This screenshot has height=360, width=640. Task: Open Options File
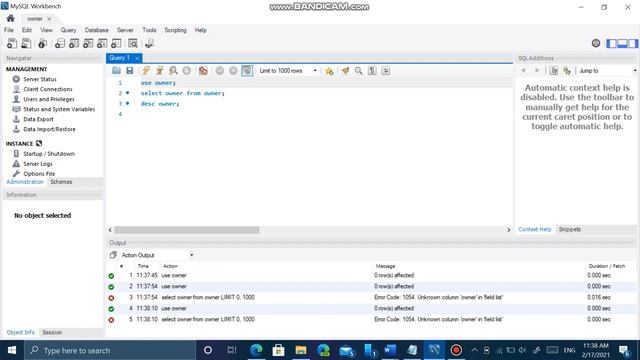click(x=39, y=174)
